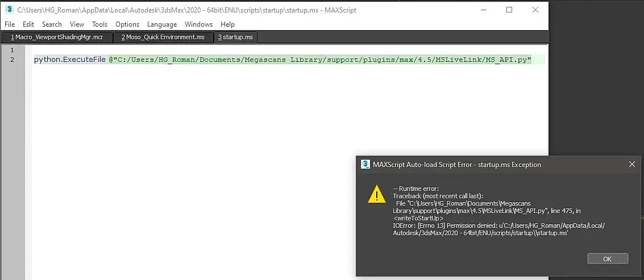Screen dimensions: 644x280
Task: Open the Tools menu
Action: click(x=100, y=24)
